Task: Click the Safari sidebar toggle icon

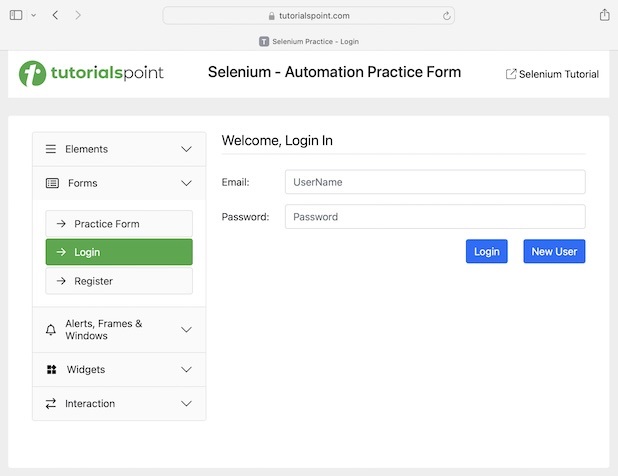Action: coord(16,15)
